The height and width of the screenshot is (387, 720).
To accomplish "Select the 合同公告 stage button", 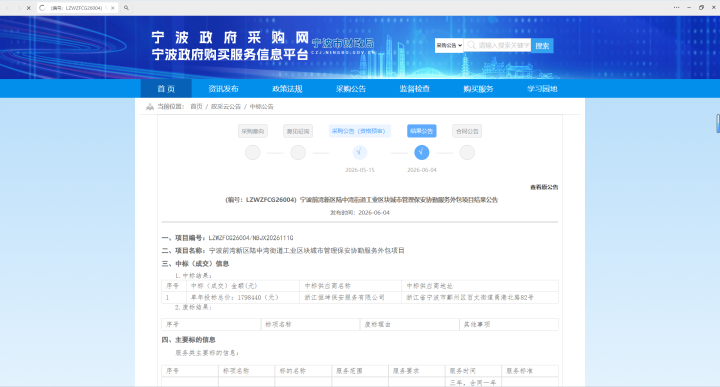I will coord(467,131).
